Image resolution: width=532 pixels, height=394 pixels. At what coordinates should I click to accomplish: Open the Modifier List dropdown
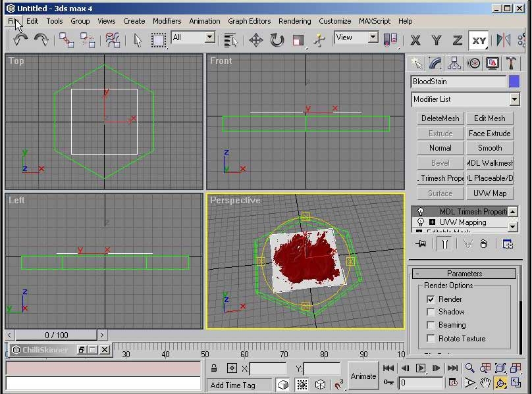point(514,99)
